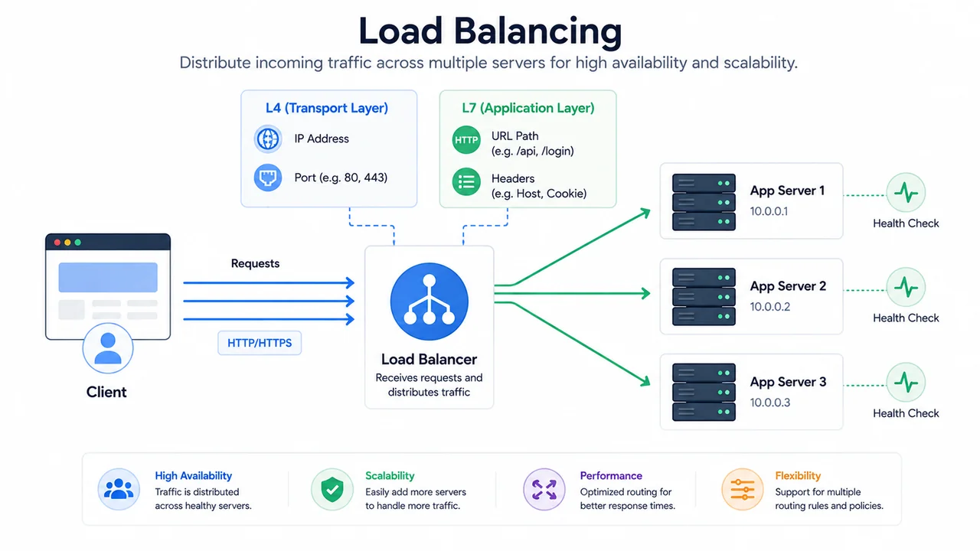
Task: Click 'Health Check' label beside App Server 1
Action: 906,223
